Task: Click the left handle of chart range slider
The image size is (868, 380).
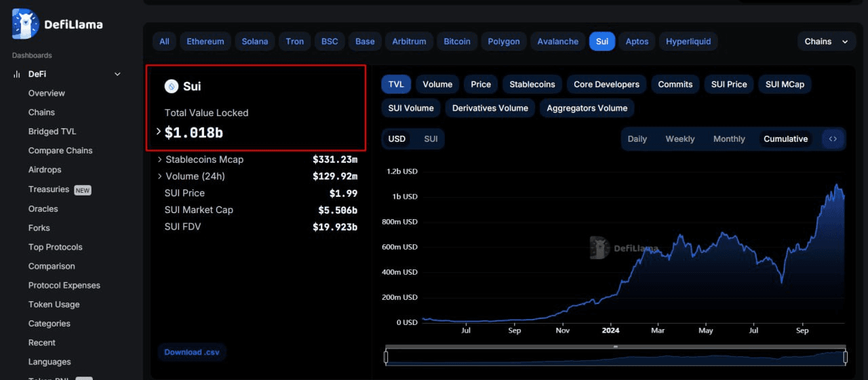Action: click(x=386, y=357)
